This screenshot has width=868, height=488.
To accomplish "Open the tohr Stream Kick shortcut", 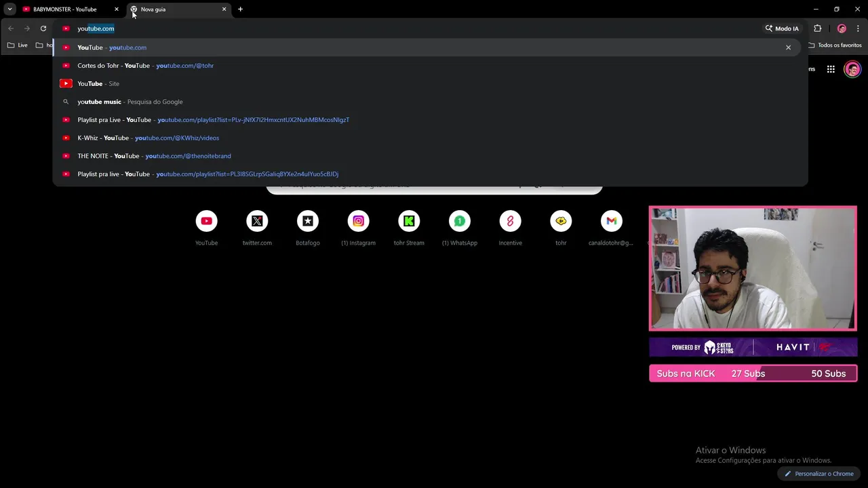I will pyautogui.click(x=409, y=228).
